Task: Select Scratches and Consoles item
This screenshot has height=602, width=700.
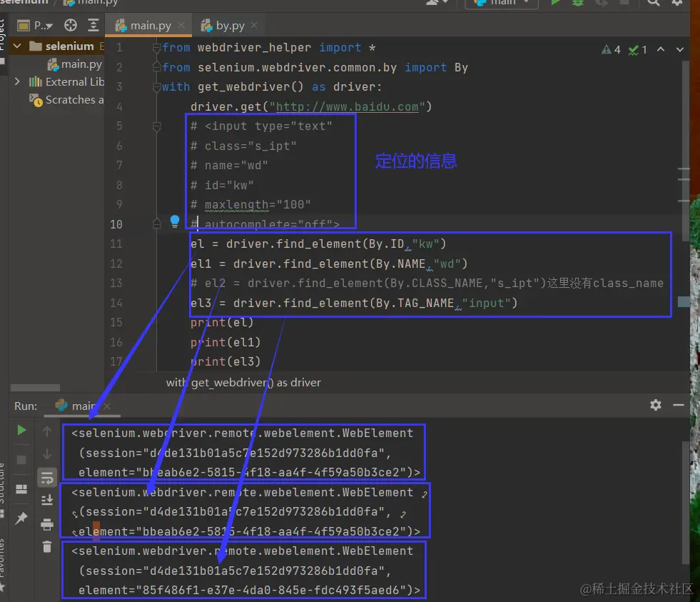Action: [66, 100]
